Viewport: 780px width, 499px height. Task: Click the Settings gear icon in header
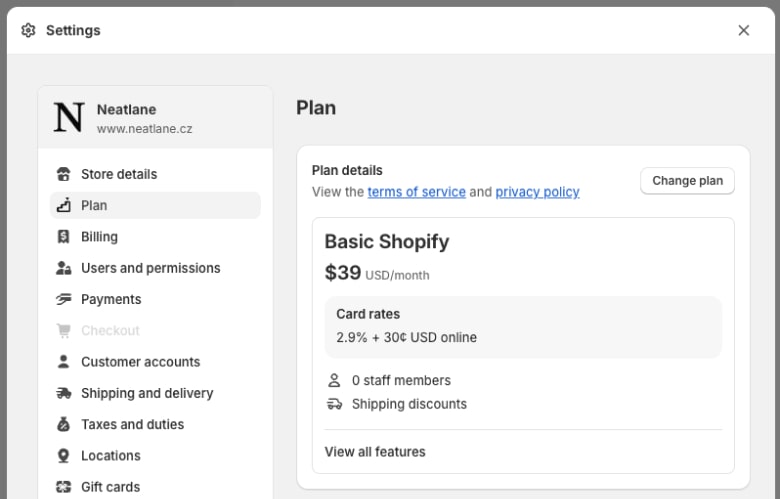click(x=28, y=30)
